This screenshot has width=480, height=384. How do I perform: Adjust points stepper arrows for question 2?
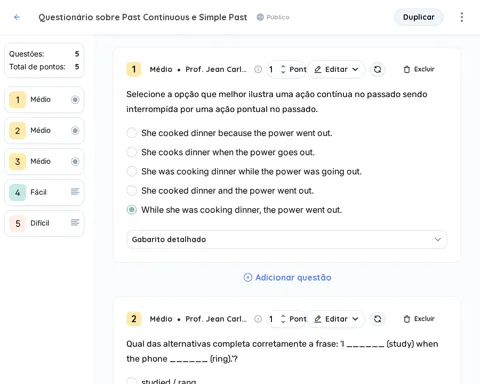pos(283,319)
